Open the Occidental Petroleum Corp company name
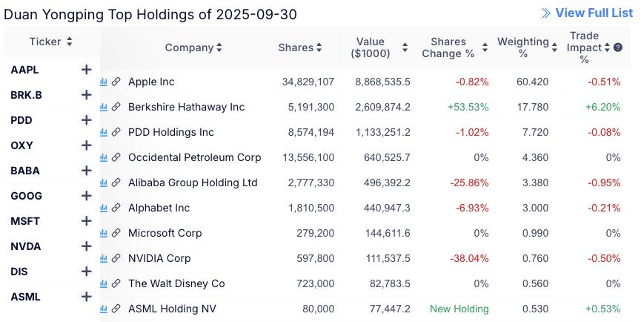Image resolution: width=644 pixels, height=322 pixels. click(x=194, y=157)
